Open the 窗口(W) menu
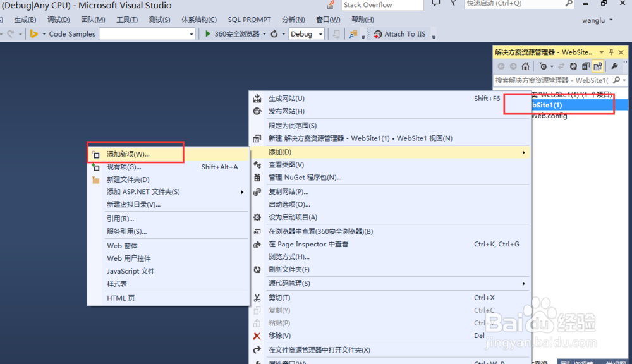This screenshot has width=632, height=364. (327, 20)
